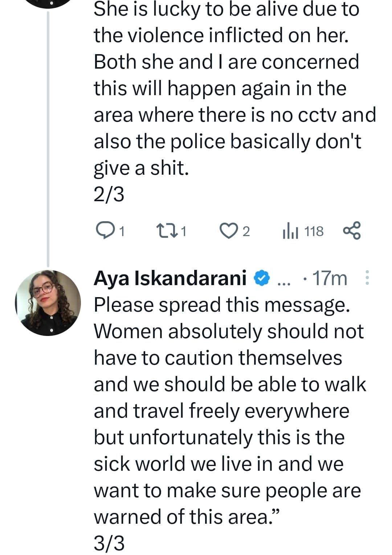
Task: Click the retweet count number 1
Action: click(x=184, y=231)
